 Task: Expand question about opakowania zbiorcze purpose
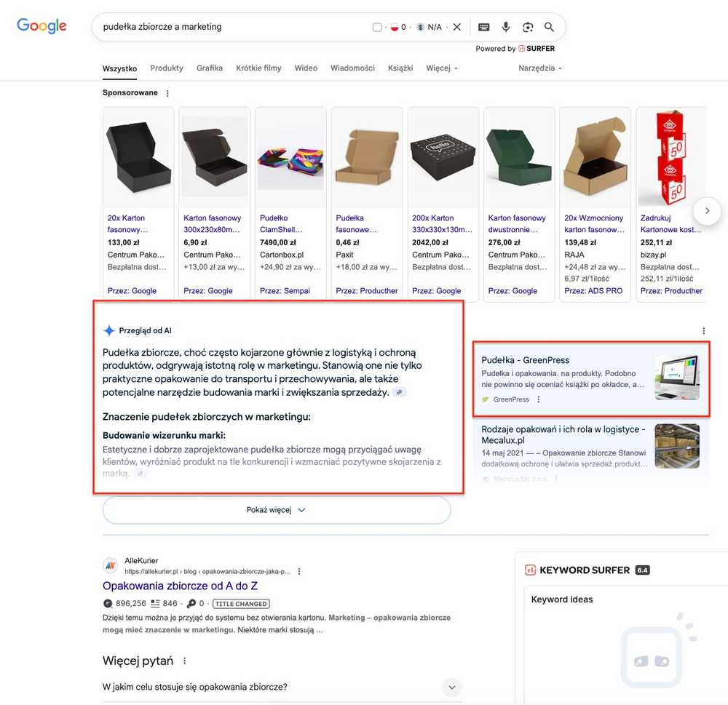(x=452, y=687)
